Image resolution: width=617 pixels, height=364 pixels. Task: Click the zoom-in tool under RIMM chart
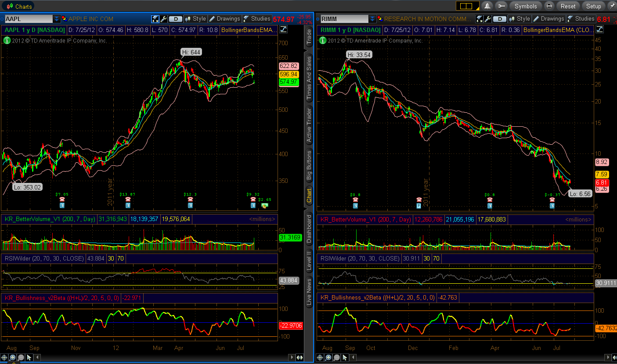point(328,358)
